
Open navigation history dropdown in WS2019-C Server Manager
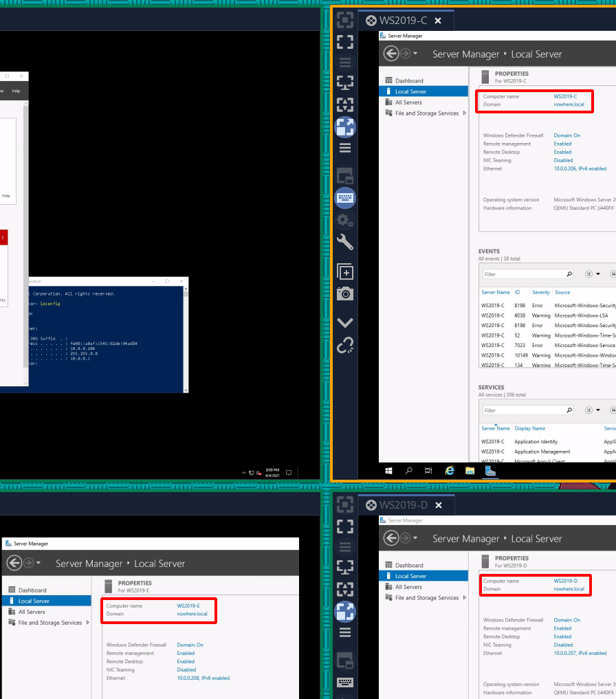[x=415, y=54]
